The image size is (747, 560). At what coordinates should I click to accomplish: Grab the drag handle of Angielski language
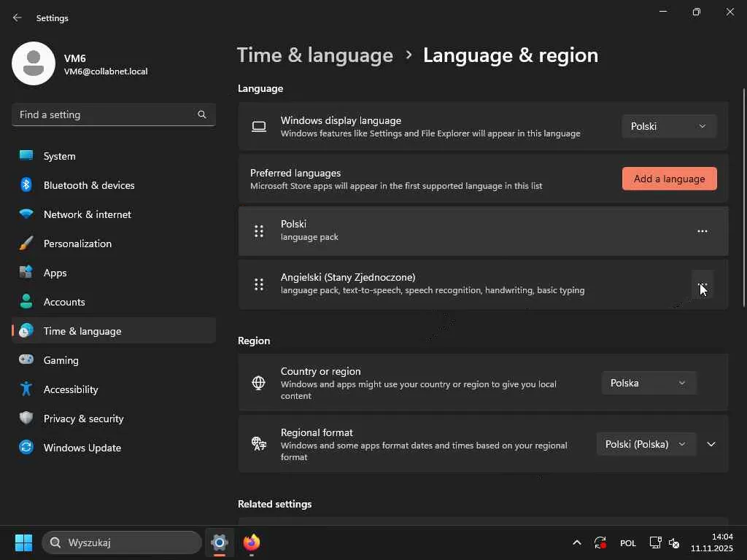(259, 284)
